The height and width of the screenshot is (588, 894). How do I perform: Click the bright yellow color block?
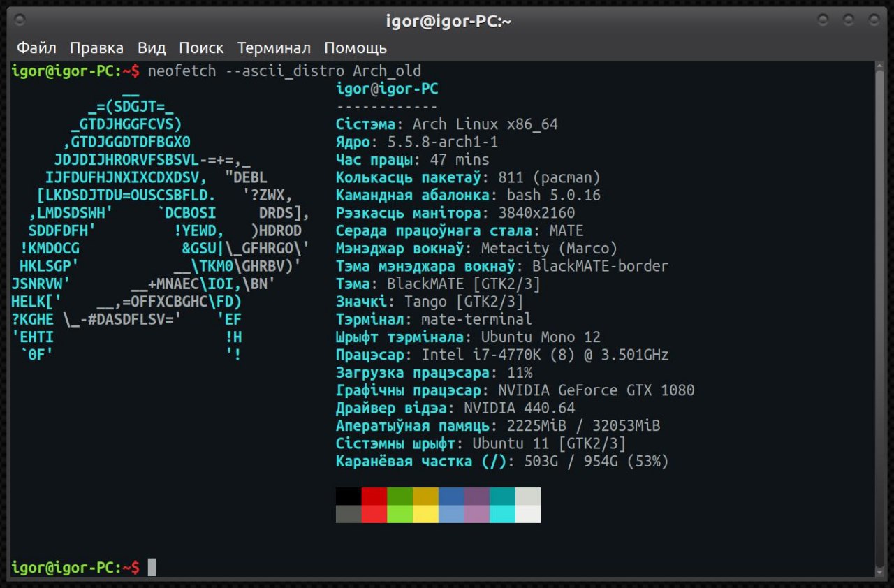click(x=425, y=514)
